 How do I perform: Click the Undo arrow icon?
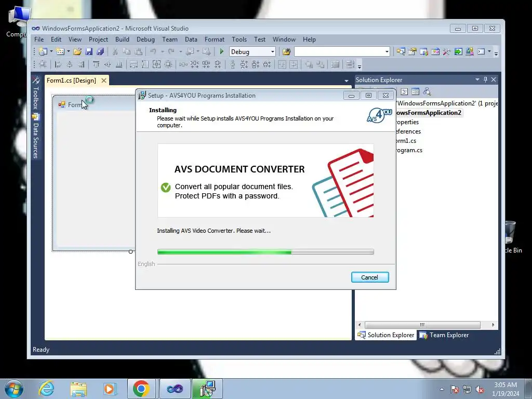pos(153,51)
